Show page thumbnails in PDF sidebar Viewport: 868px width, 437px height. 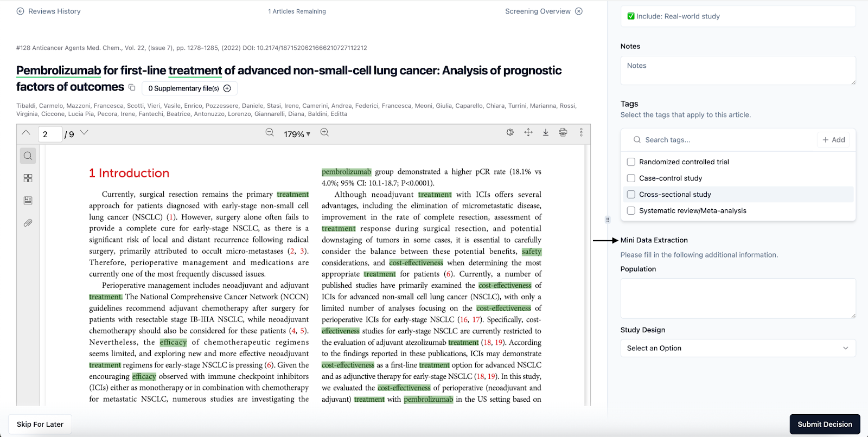tap(28, 178)
